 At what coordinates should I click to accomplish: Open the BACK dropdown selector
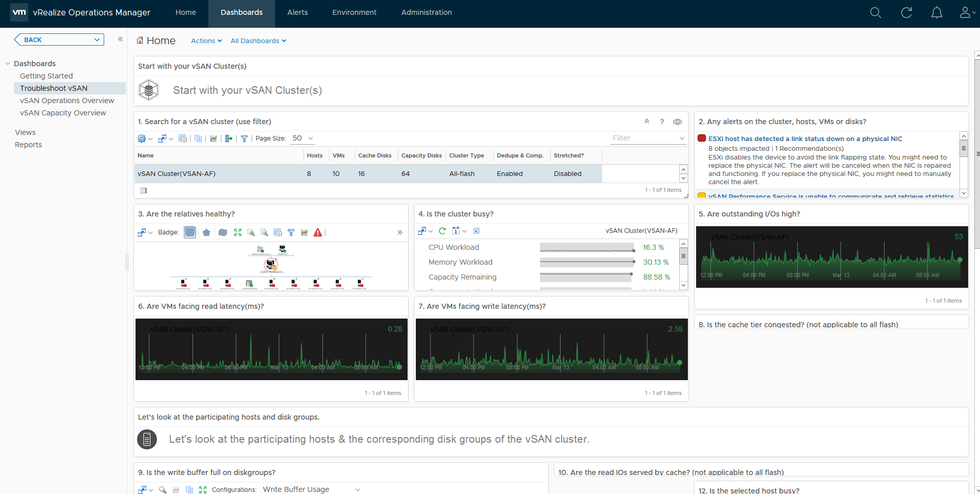tap(59, 39)
